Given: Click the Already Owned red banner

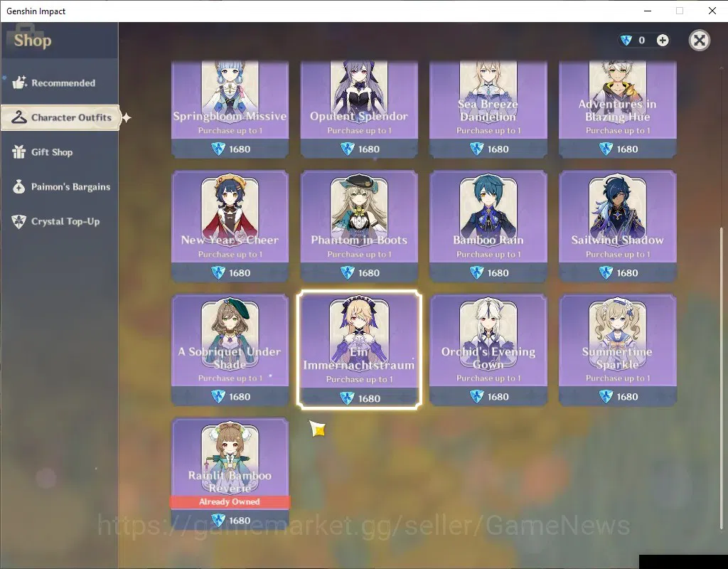Looking at the screenshot, I should 230,501.
